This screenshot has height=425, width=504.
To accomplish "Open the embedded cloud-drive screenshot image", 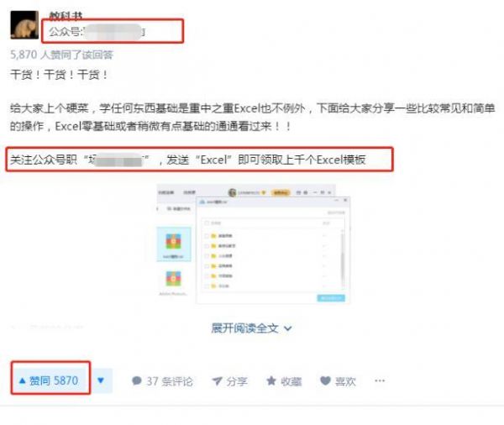I will click(x=254, y=244).
